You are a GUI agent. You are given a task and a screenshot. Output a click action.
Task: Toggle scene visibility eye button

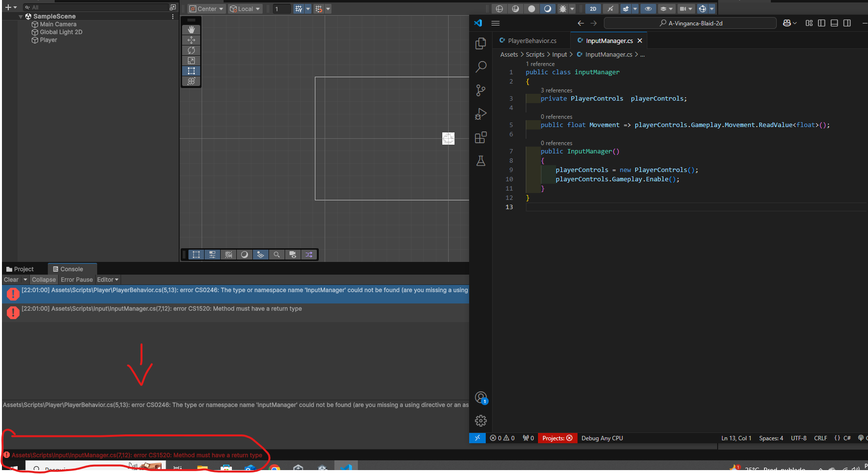tap(648, 9)
